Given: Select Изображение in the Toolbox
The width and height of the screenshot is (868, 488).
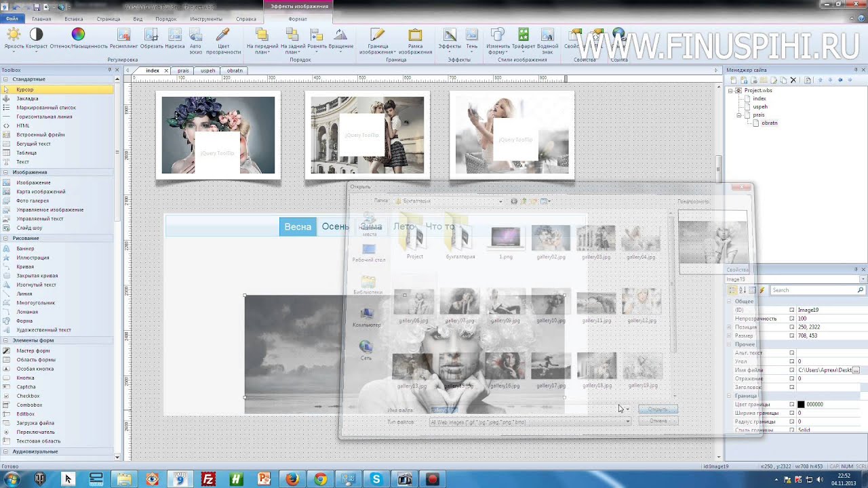Looking at the screenshot, I should [x=33, y=182].
